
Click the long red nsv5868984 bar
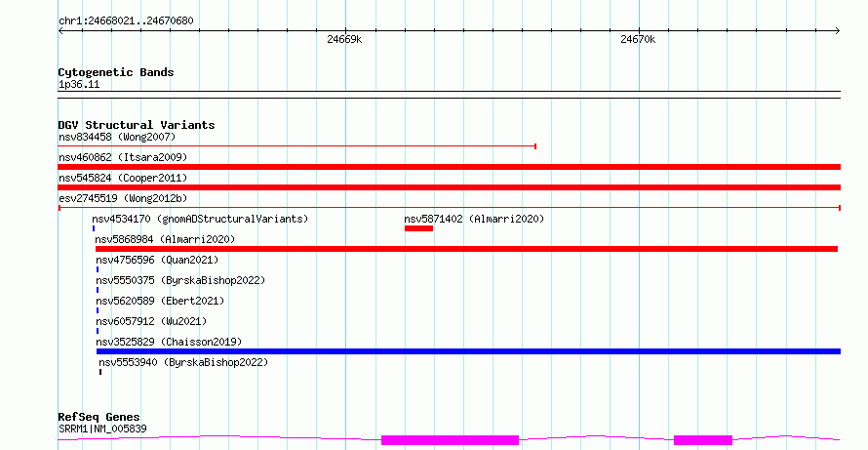click(466, 249)
